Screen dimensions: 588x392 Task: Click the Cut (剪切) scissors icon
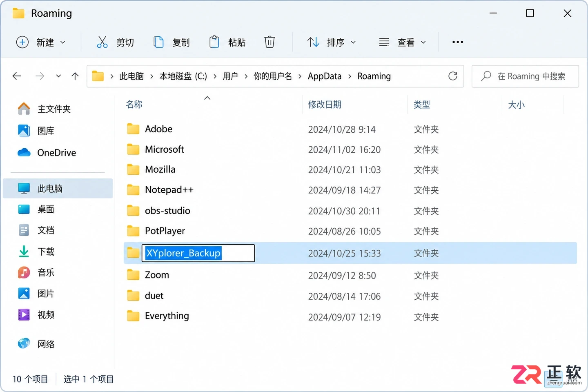pyautogui.click(x=102, y=42)
